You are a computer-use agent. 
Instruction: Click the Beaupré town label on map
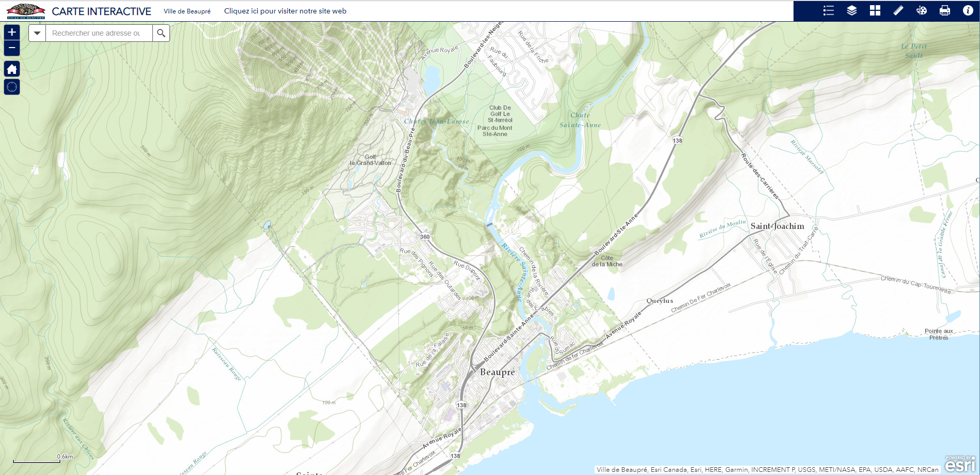click(x=497, y=372)
